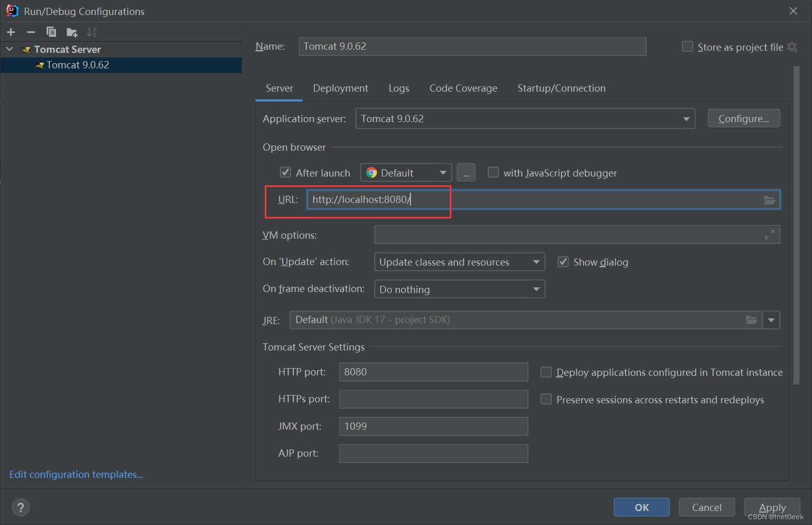Click the HTTP port field

click(x=434, y=372)
